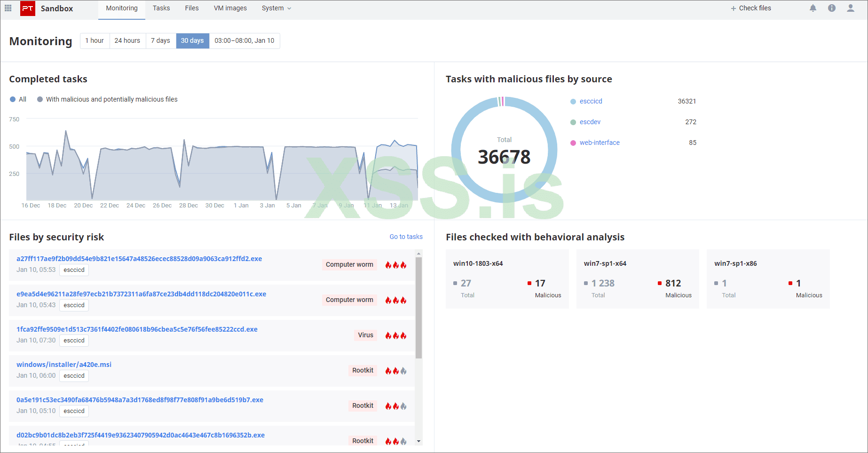Expand the System menu
The height and width of the screenshot is (453, 868).
(276, 8)
